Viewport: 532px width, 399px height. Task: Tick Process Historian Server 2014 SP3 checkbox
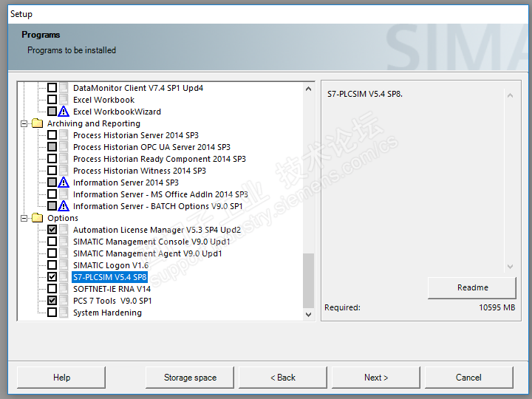[52, 135]
